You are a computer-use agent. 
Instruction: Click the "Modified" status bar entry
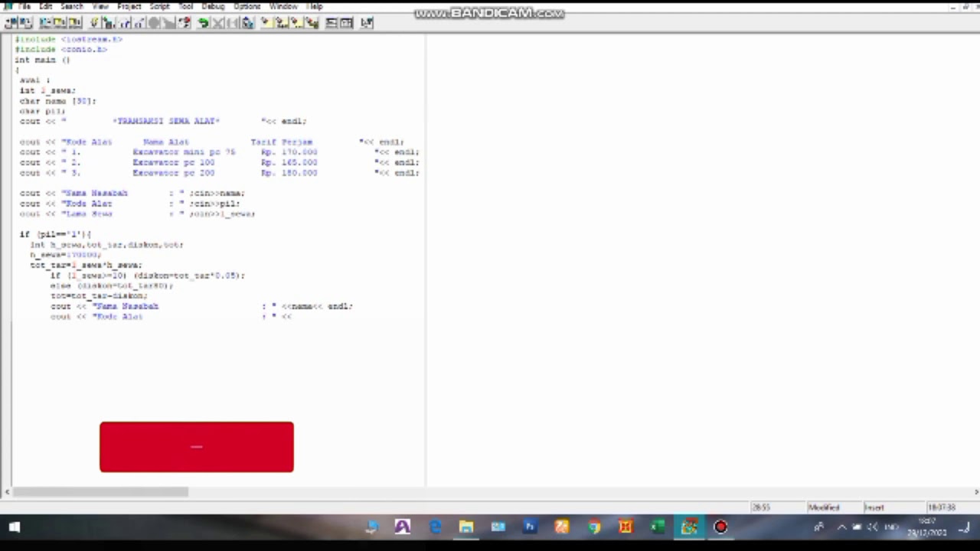coord(824,507)
